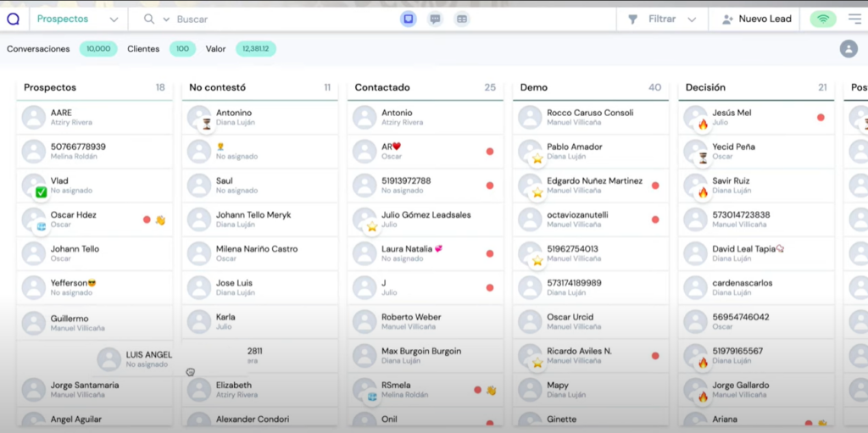Image resolution: width=868 pixels, height=433 pixels.
Task: Click the search magnifier icon
Action: (149, 19)
